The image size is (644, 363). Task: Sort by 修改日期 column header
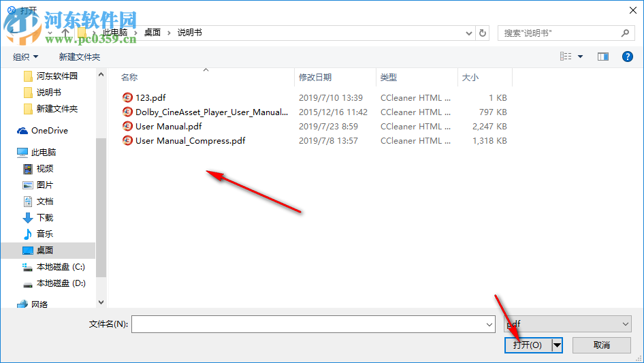coord(315,77)
